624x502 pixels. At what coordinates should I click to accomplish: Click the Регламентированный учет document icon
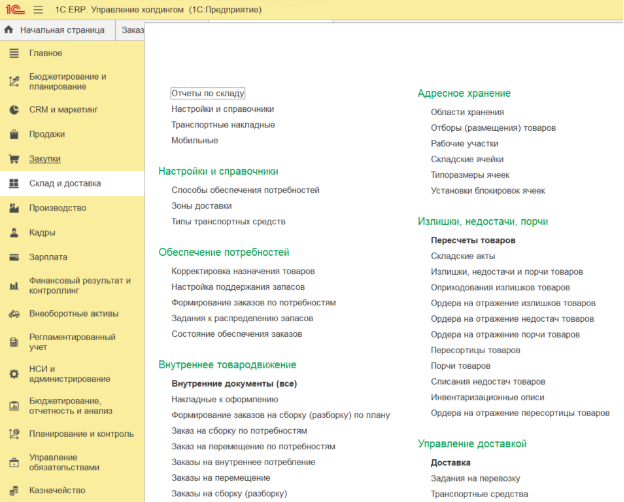coord(14,342)
